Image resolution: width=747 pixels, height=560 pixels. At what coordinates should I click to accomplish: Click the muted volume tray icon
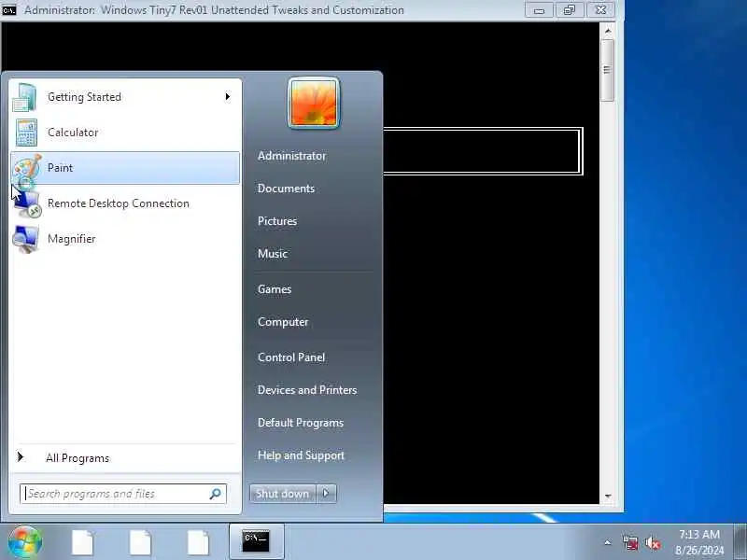coord(653,543)
